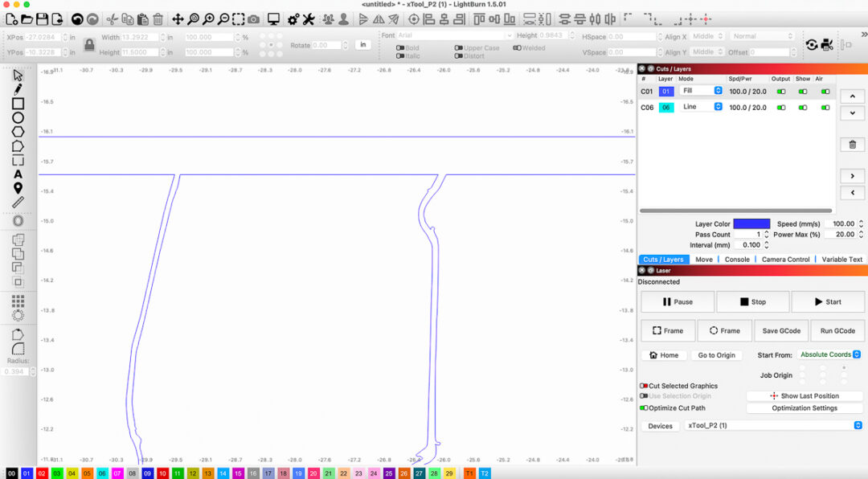Select the Create Text tool
This screenshot has width=868, height=479.
tap(18, 174)
